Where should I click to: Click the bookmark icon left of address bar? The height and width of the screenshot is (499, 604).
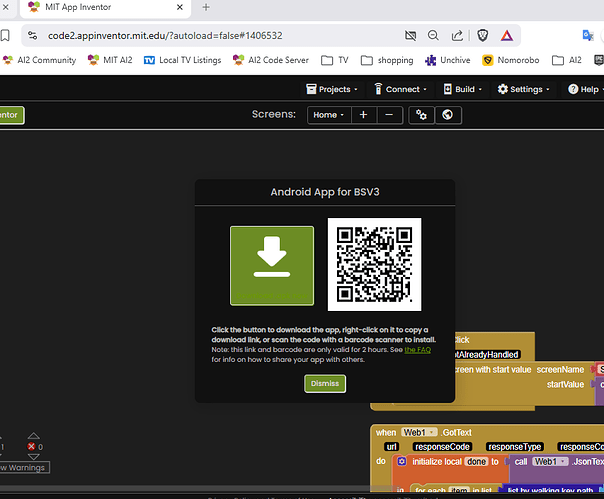[5, 36]
